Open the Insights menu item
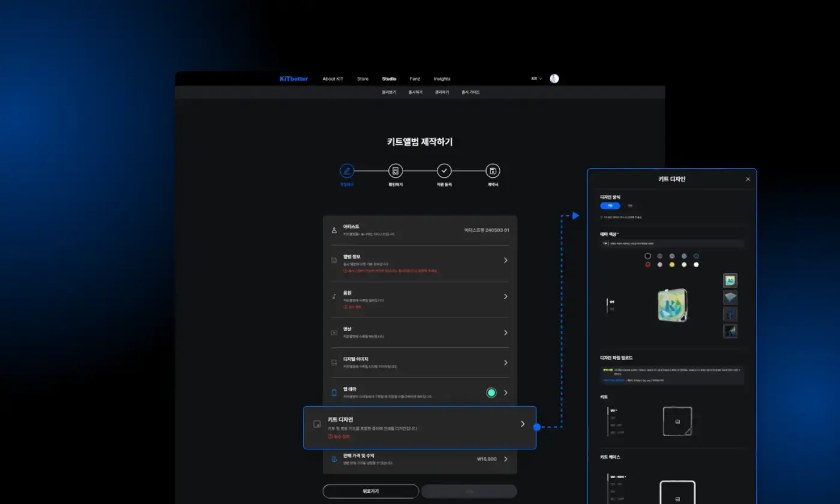Image resolution: width=840 pixels, height=504 pixels. coord(442,79)
